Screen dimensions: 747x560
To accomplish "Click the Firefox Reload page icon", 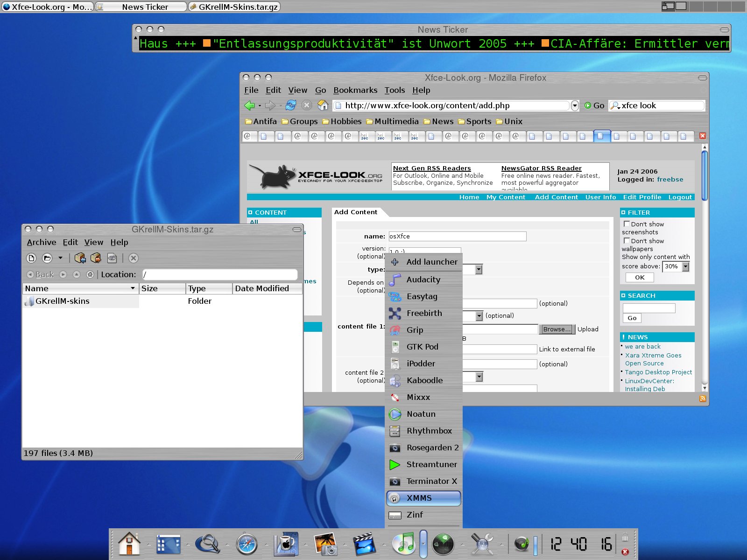I will (291, 105).
